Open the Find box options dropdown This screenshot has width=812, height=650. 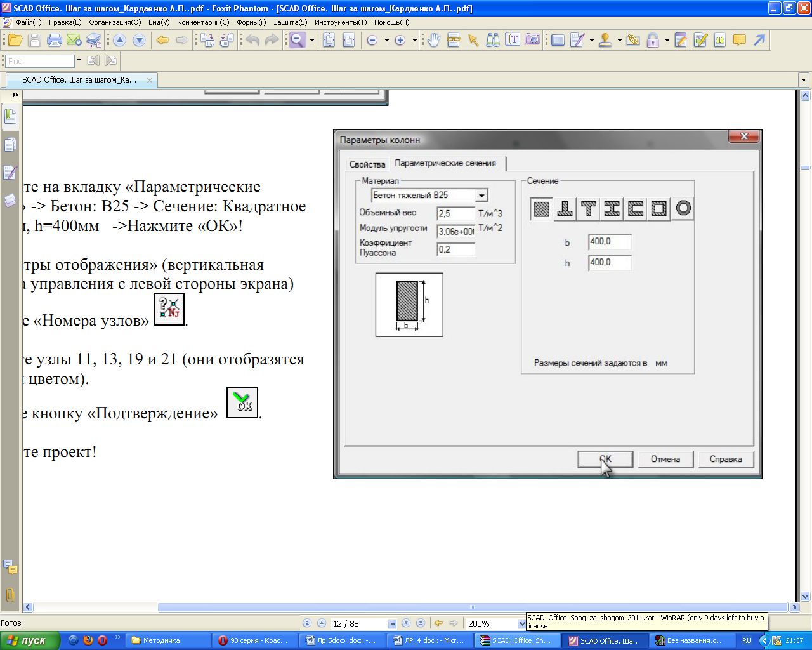[x=79, y=61]
